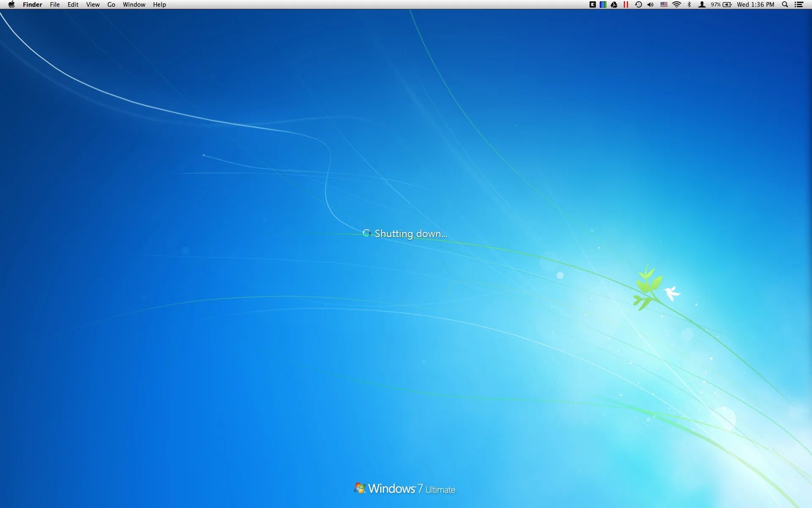
Task: Open the Wi-Fi status menu
Action: (x=677, y=5)
